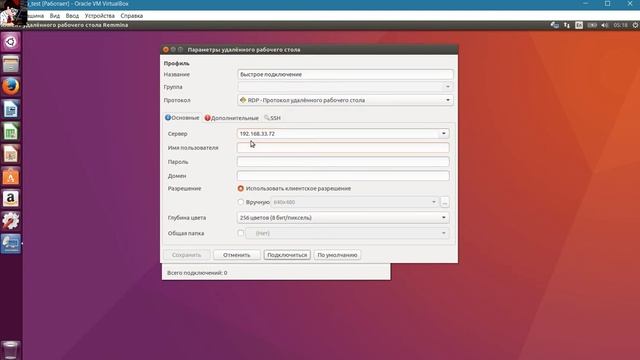The image size is (640, 360).
Task: Open shared folder path dropdown
Action: (x=347, y=233)
